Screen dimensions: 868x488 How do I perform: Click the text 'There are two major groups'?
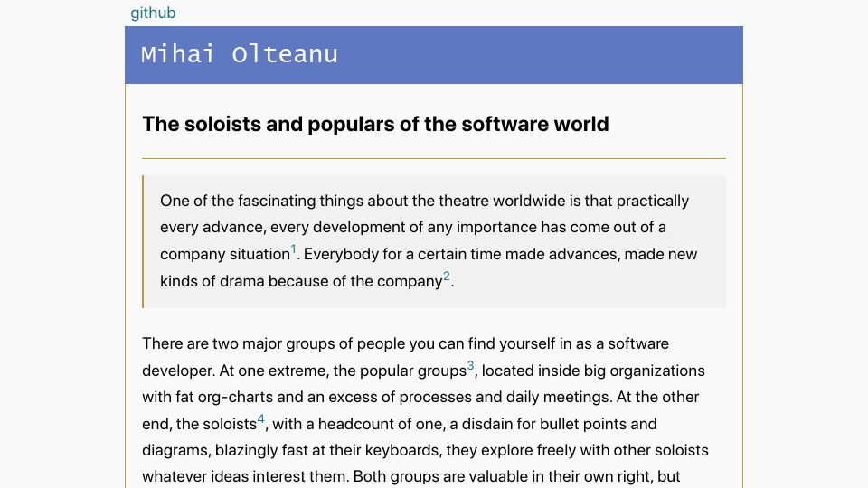(x=239, y=343)
